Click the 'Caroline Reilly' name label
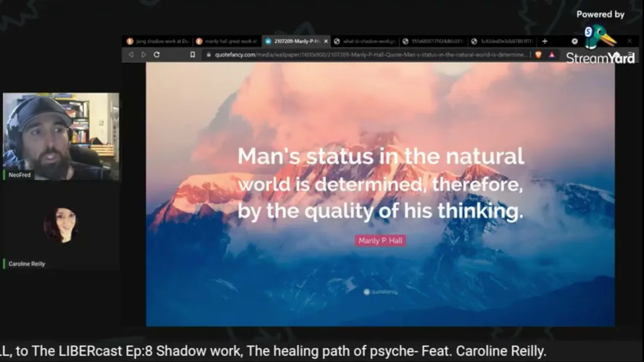This screenshot has width=644, height=362. 27,263
